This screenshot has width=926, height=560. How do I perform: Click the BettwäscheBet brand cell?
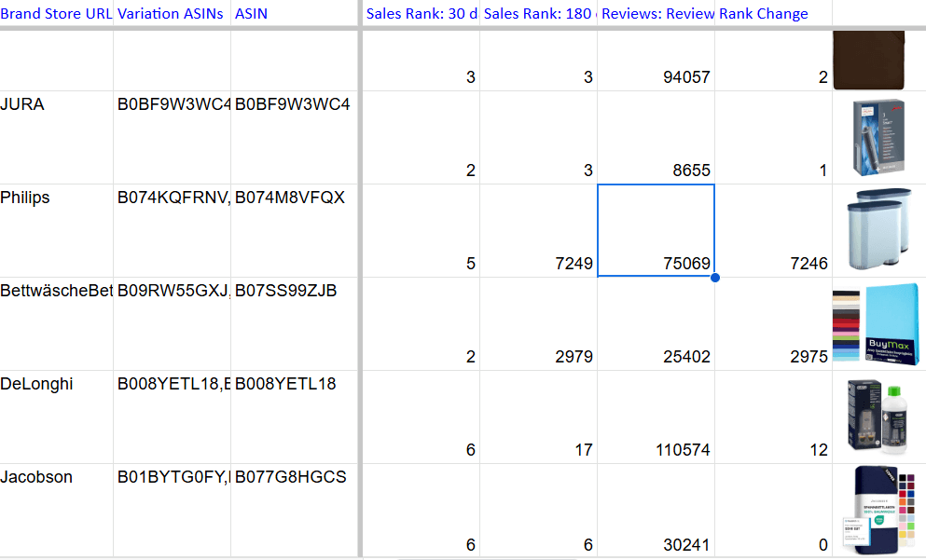(x=56, y=323)
